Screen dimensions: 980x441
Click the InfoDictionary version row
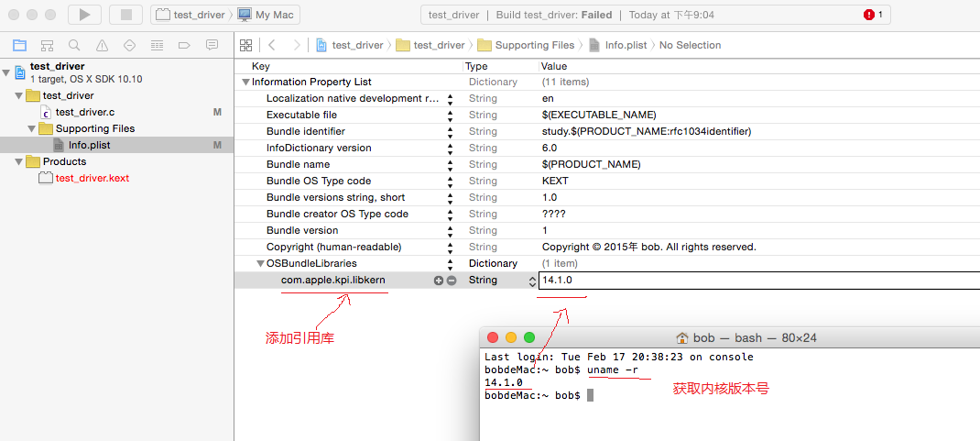point(607,149)
